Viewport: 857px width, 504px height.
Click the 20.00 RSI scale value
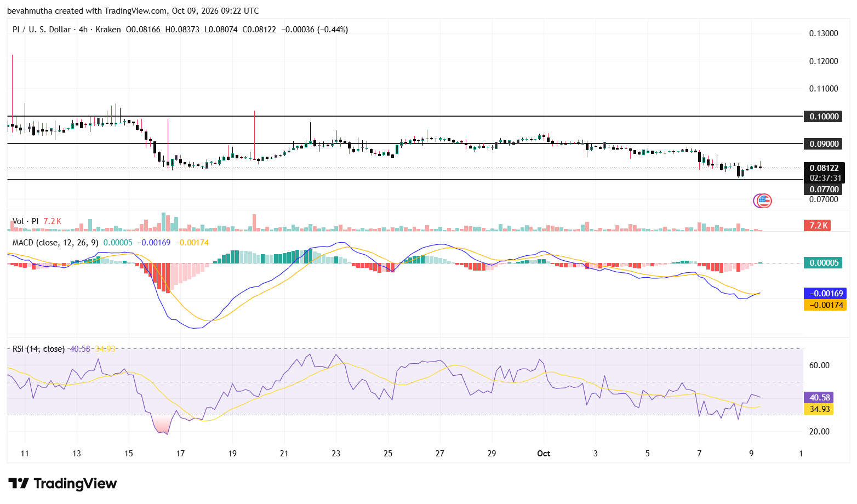click(x=819, y=432)
